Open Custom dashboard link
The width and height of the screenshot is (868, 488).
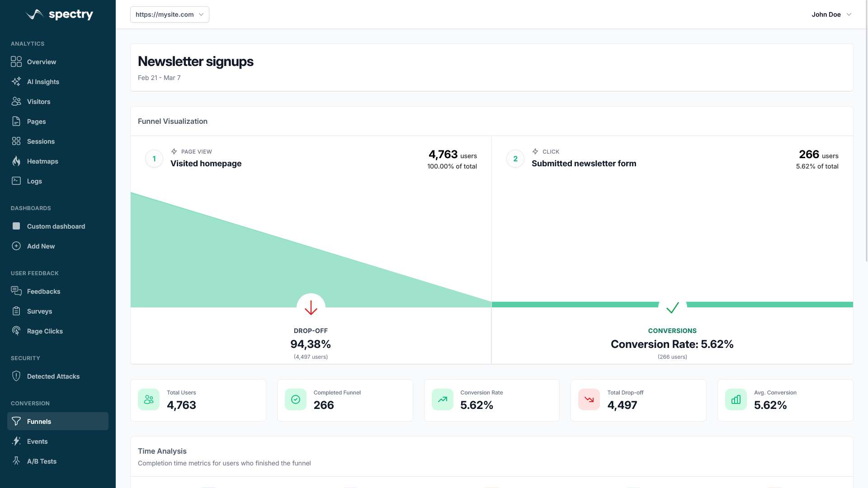56,226
